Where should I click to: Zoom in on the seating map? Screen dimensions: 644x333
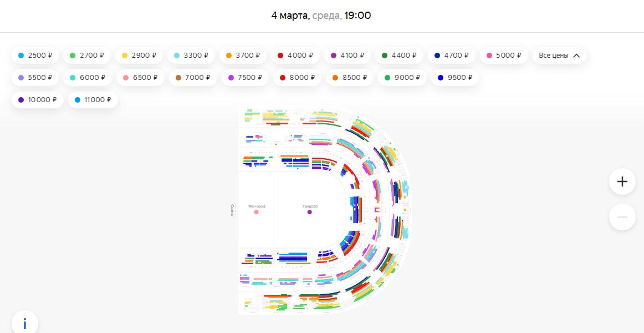tap(622, 181)
